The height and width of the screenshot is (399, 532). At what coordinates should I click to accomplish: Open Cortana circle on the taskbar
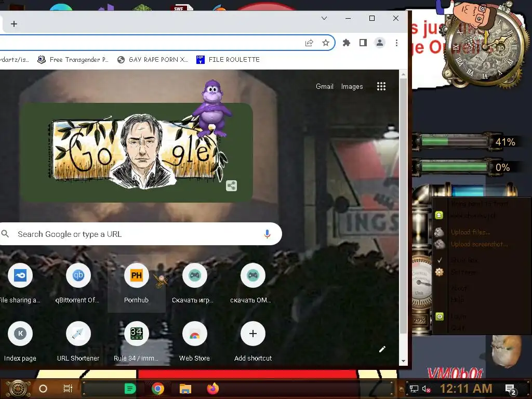pos(43,389)
